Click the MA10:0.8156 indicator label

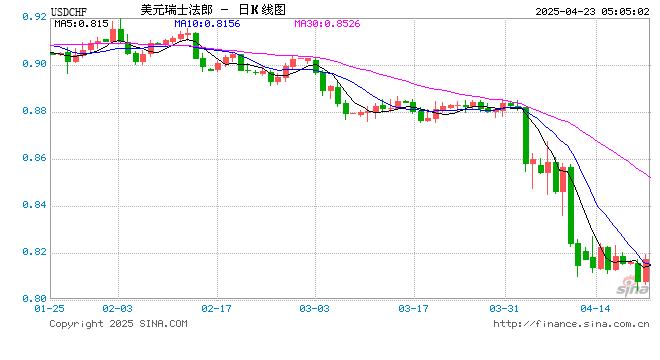207,24
